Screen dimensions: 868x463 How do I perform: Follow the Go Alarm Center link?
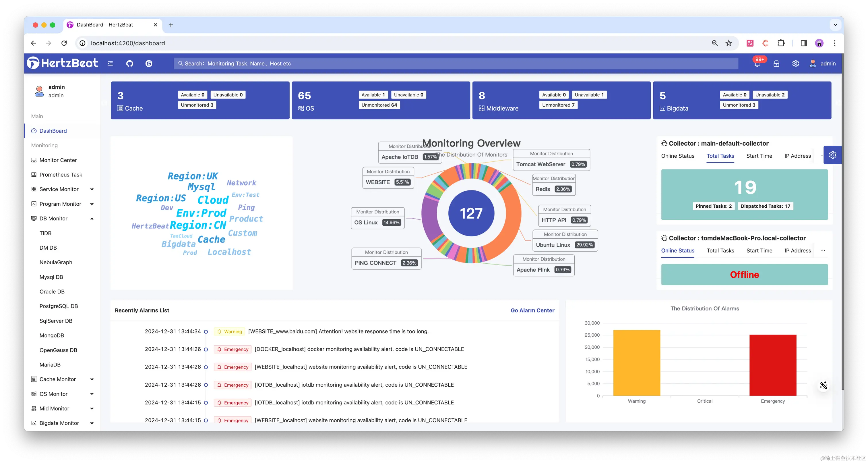tap(532, 310)
